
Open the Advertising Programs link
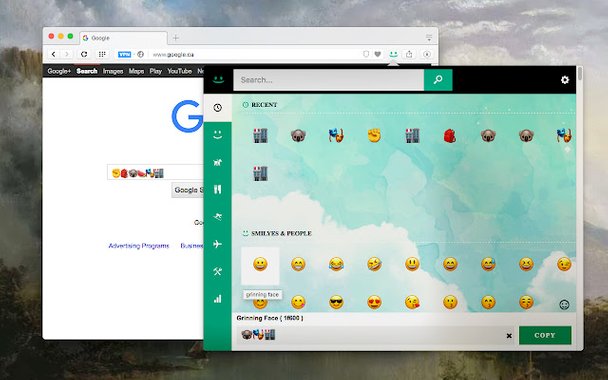tap(139, 245)
